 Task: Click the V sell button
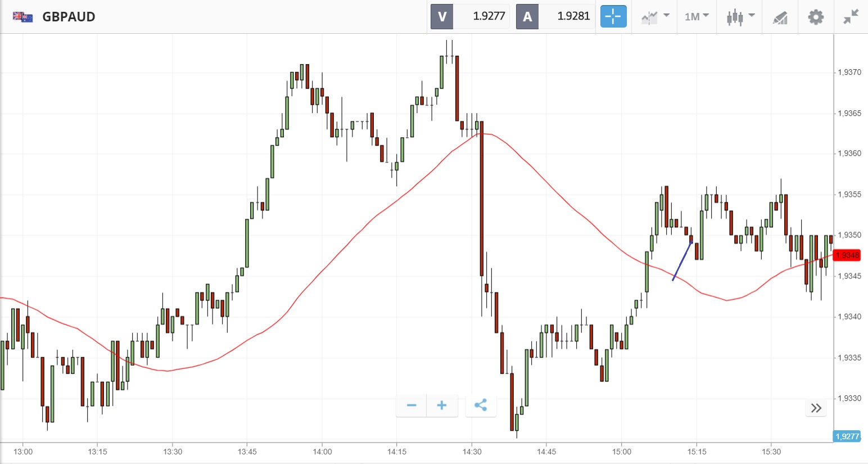coord(442,16)
